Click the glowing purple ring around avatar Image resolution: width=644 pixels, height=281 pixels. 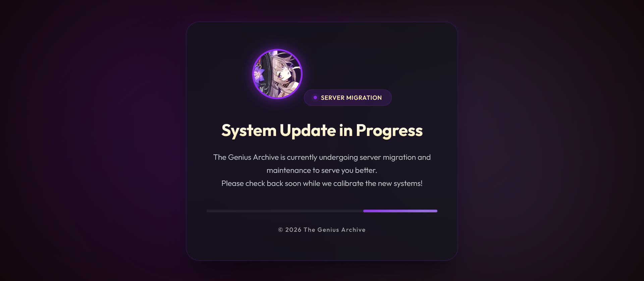pos(277,50)
